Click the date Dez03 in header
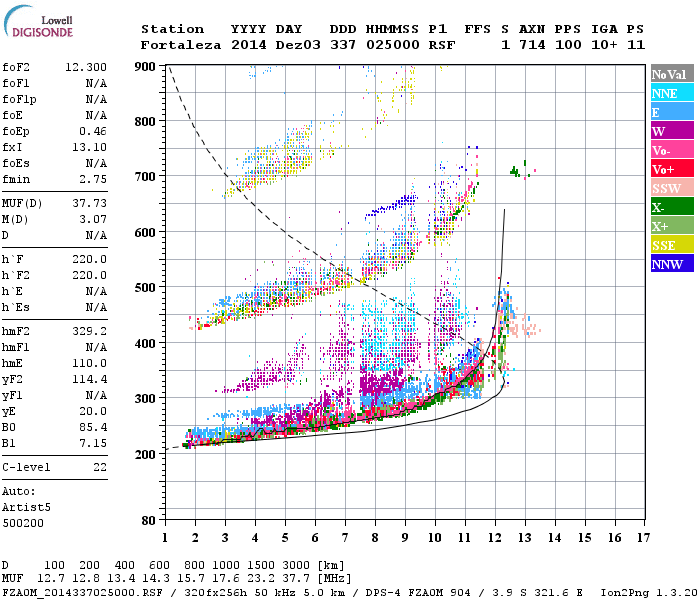Viewport: 700px width, 600px height. 298,45
